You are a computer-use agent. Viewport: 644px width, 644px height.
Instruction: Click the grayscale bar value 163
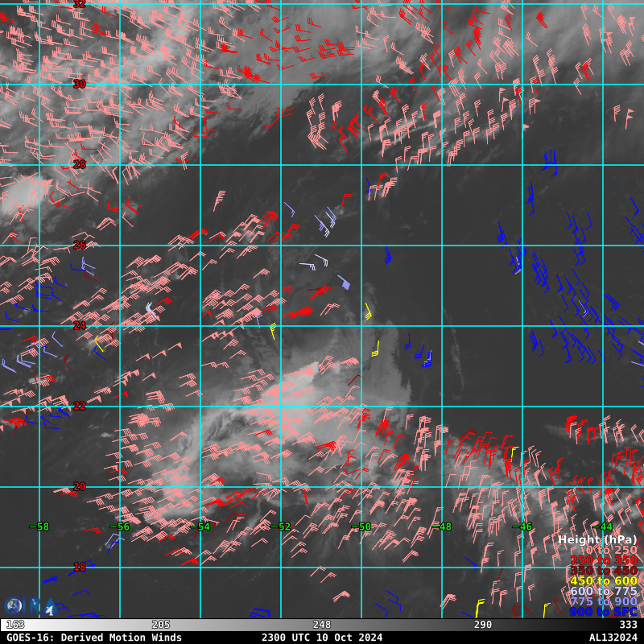click(15, 625)
